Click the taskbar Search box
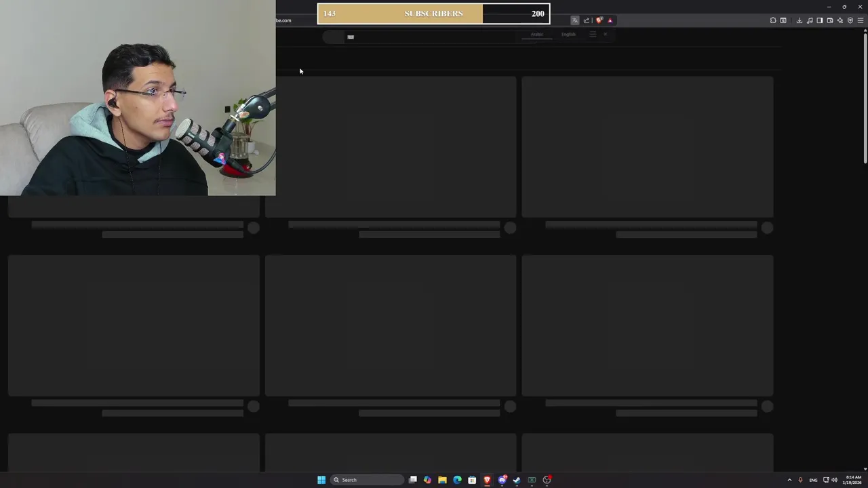 pos(367,480)
